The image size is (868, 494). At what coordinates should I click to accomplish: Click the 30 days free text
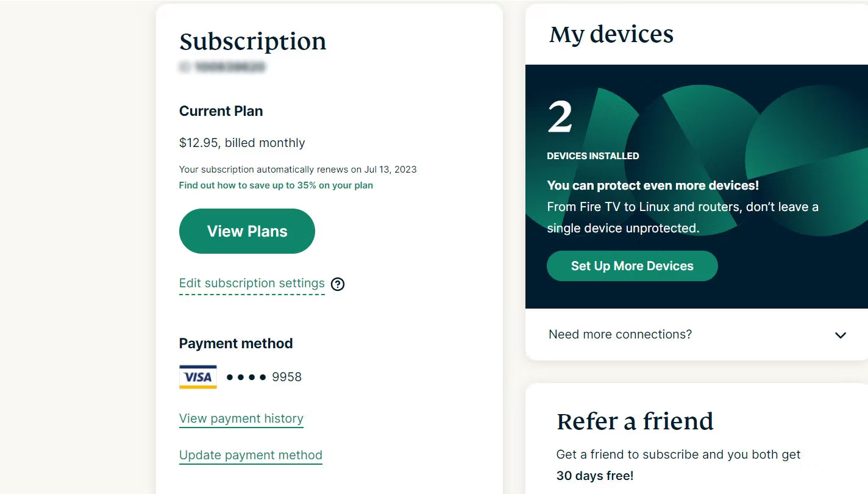pos(595,476)
